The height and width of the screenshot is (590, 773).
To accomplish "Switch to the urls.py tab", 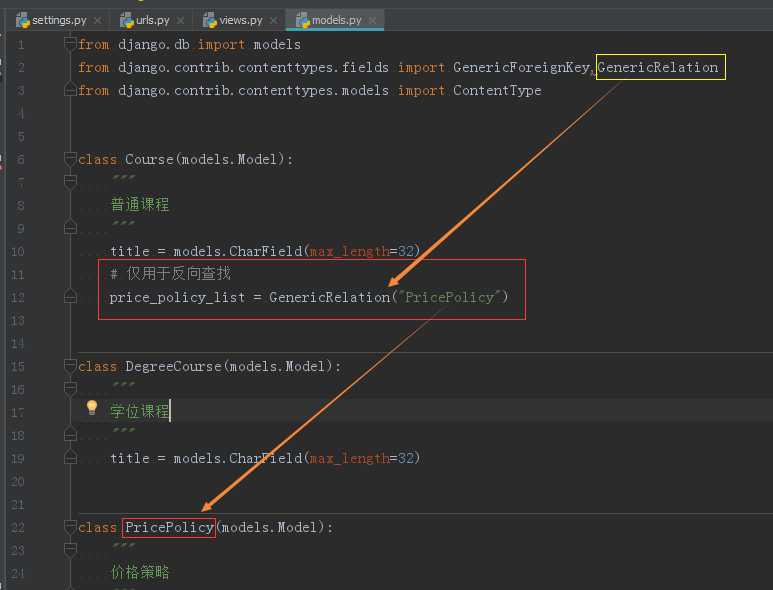I will tap(152, 20).
